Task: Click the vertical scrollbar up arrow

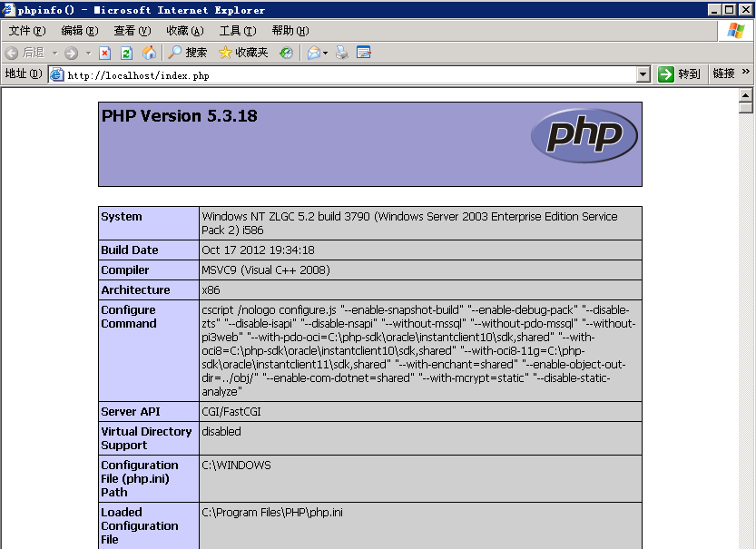Action: [745, 95]
